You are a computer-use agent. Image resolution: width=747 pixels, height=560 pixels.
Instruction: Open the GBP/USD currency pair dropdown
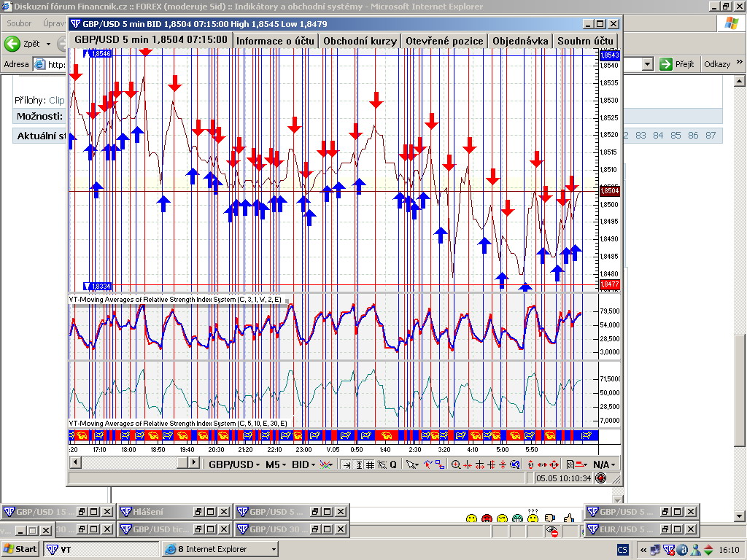click(x=233, y=464)
